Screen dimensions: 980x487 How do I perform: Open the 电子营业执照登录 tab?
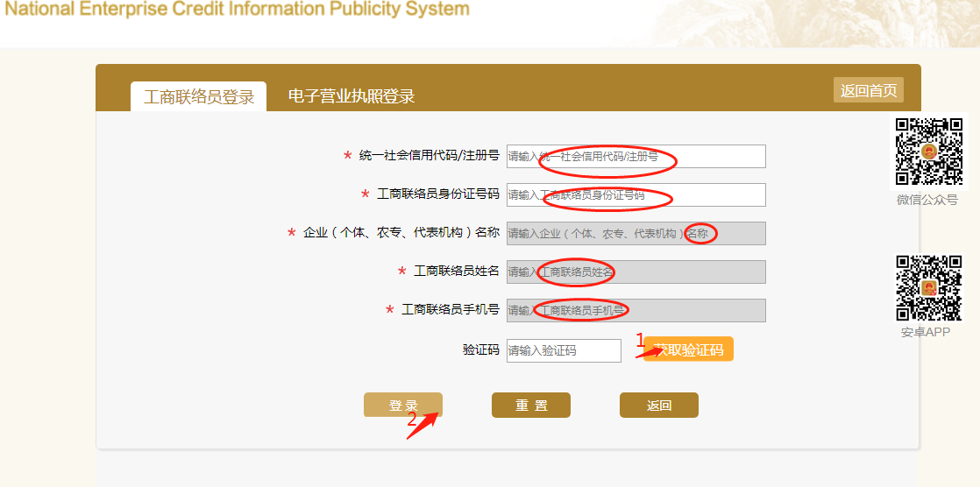pos(351,97)
